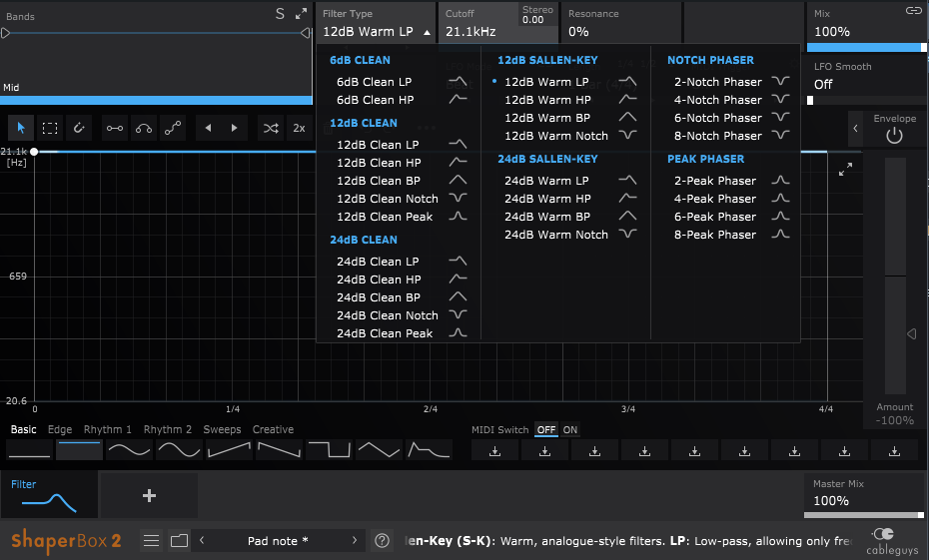Collapse the Envelope panel with the chevron
929x560 pixels.
point(855,129)
